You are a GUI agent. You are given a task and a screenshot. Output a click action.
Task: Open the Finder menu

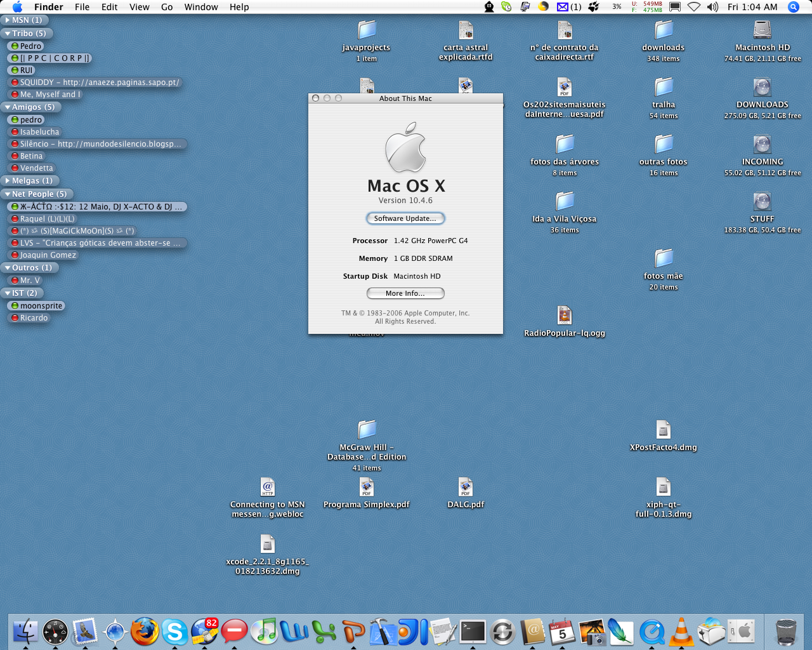pos(48,7)
